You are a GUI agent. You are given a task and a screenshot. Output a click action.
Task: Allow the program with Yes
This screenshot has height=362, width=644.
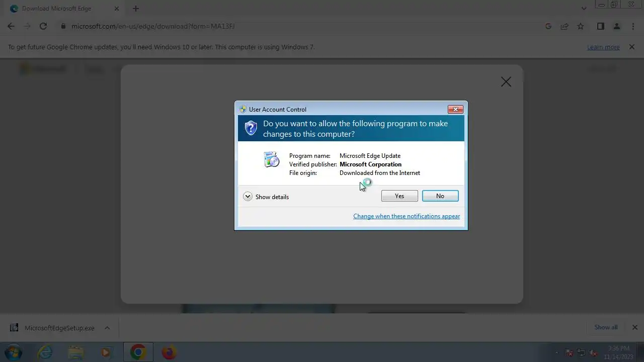399,196
